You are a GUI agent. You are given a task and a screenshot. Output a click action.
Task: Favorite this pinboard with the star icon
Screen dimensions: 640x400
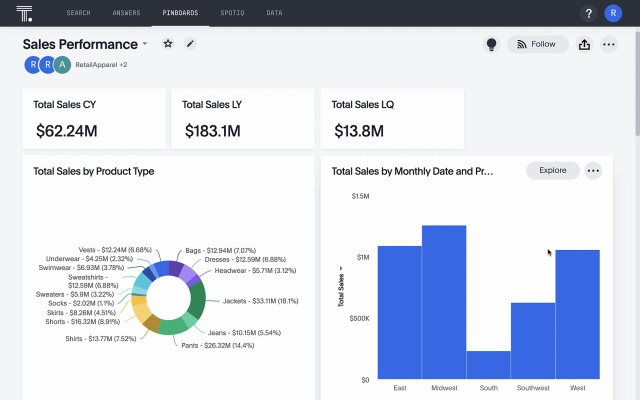point(168,44)
